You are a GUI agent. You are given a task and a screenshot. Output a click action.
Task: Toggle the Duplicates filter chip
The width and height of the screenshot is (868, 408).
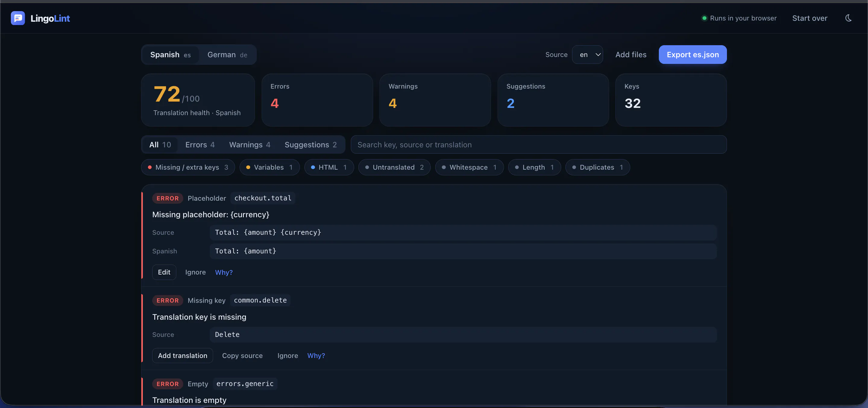click(597, 167)
